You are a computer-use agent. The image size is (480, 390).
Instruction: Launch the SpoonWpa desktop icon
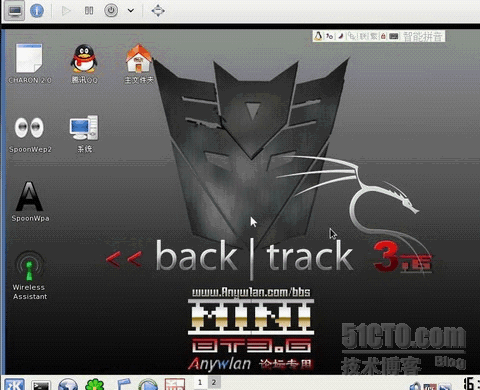[x=30, y=201]
